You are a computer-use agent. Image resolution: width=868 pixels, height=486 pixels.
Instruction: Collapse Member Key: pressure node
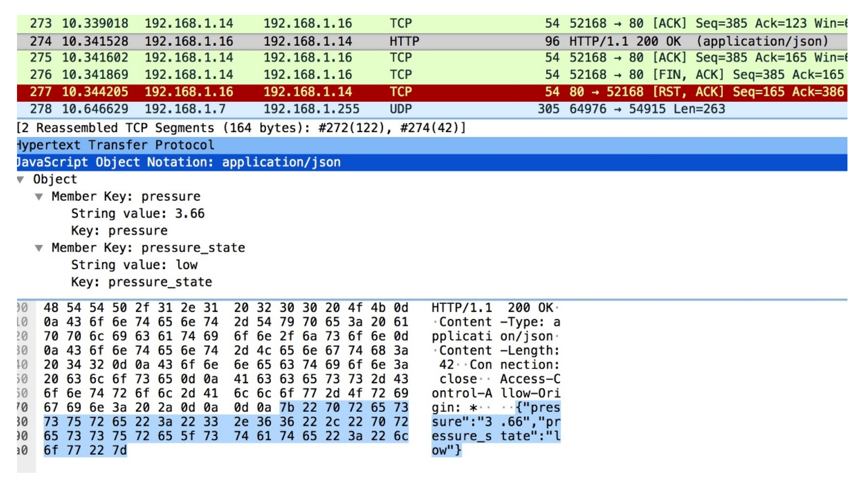(39, 197)
